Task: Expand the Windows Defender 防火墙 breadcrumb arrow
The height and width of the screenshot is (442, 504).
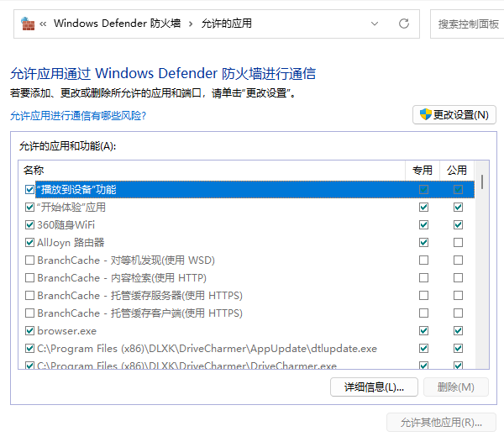Action: click(x=190, y=24)
